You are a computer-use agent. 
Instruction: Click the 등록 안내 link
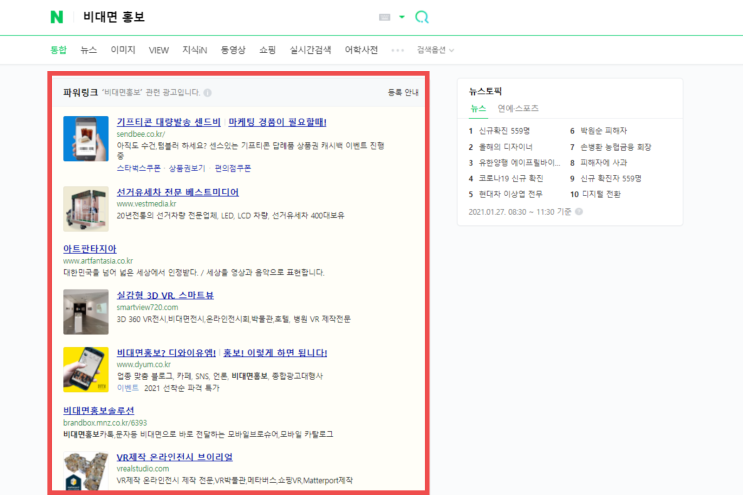tap(403, 92)
